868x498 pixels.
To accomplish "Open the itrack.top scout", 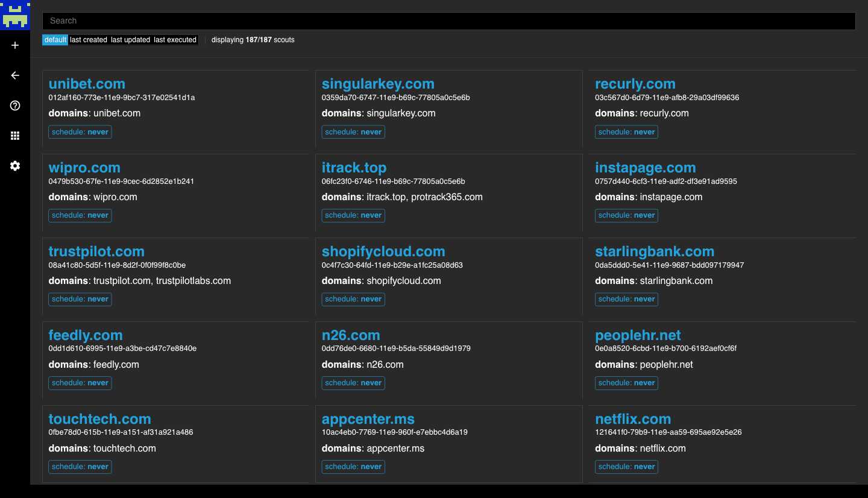I will [x=354, y=168].
